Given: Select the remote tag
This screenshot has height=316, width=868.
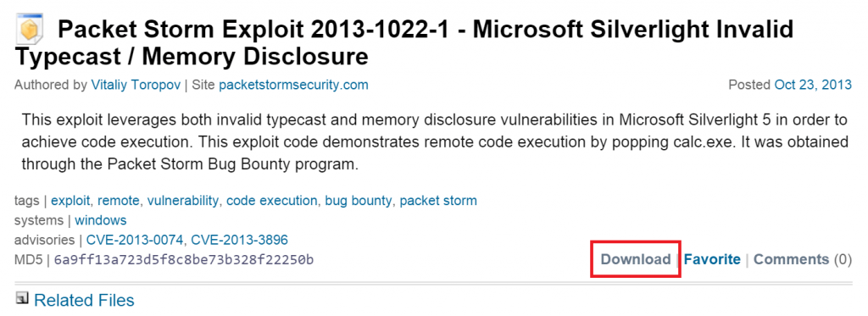Looking at the screenshot, I should 119,200.
